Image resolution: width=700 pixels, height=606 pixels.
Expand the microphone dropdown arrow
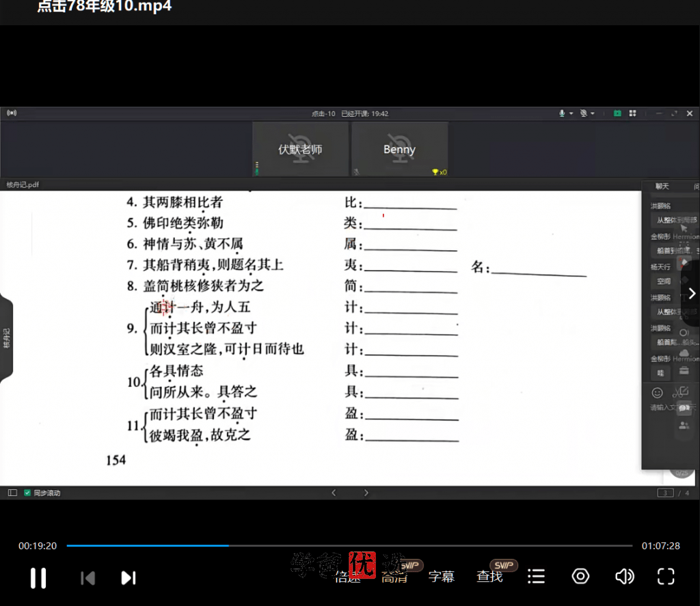571,114
